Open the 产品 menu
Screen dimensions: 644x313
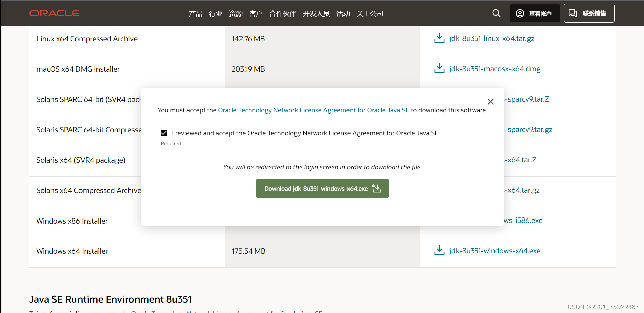(x=195, y=14)
